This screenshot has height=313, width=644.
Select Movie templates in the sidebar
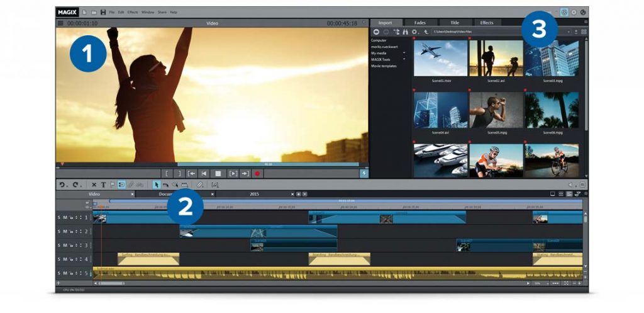pyautogui.click(x=384, y=65)
